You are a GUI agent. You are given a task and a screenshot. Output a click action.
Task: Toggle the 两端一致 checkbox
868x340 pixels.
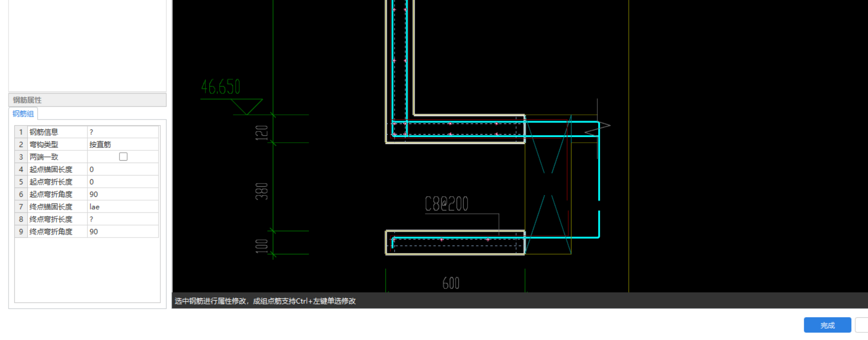(123, 156)
